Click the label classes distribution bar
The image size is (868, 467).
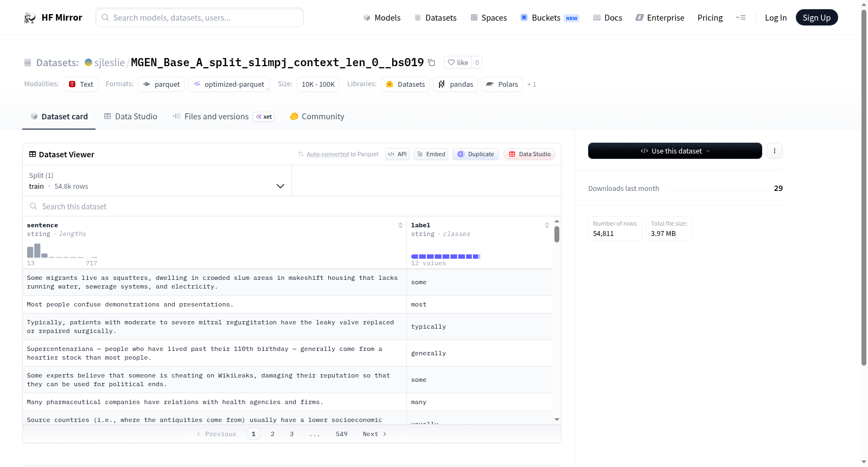[x=446, y=256]
